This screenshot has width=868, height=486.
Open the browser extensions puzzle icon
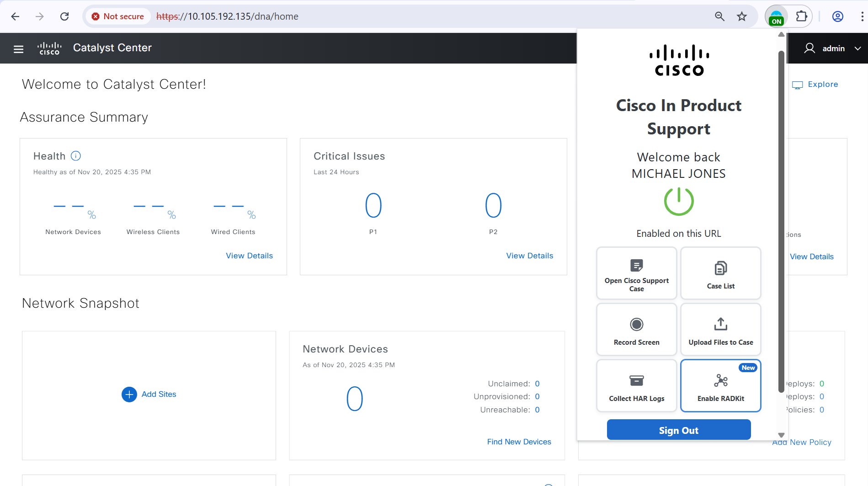(x=801, y=16)
